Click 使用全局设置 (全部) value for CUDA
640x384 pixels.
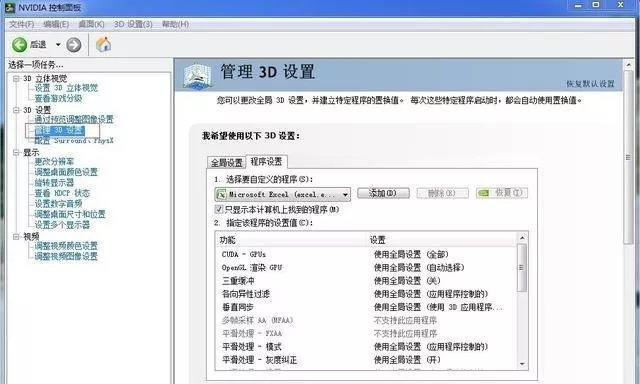411,254
